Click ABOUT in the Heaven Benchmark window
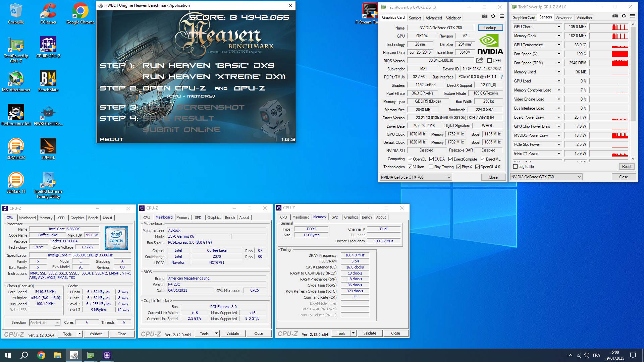This screenshot has width=644, height=362. pyautogui.click(x=111, y=139)
